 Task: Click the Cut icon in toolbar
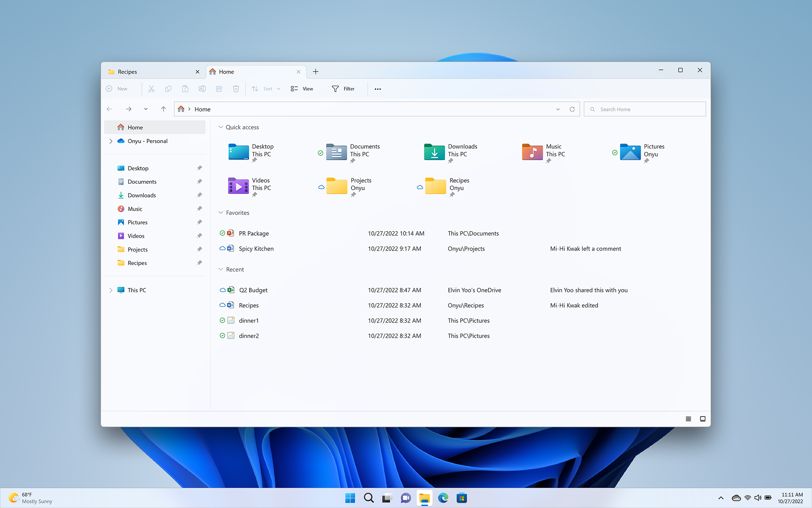(x=151, y=88)
